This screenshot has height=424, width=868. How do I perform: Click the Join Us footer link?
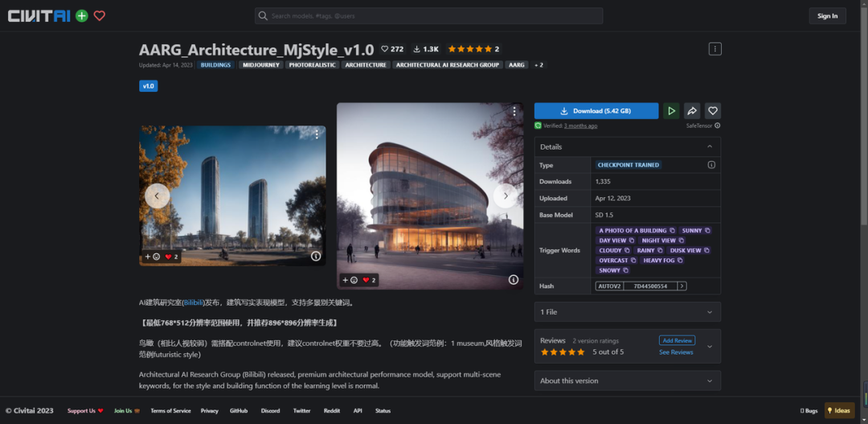pos(127,410)
